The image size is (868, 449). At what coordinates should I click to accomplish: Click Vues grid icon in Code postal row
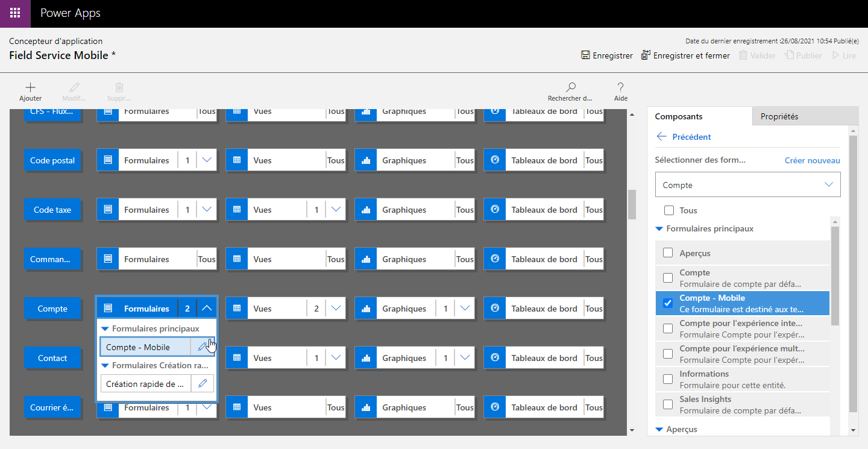[237, 160]
